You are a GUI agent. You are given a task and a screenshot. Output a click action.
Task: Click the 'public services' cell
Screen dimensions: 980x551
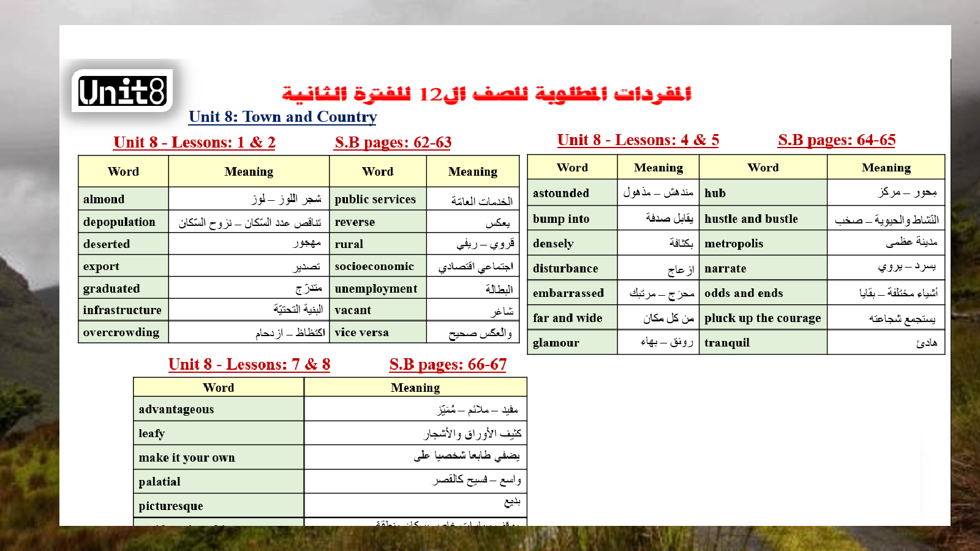377,199
